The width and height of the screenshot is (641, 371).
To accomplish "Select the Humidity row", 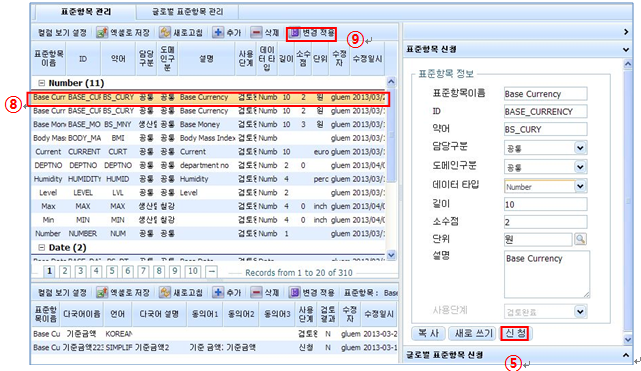I will [208, 179].
